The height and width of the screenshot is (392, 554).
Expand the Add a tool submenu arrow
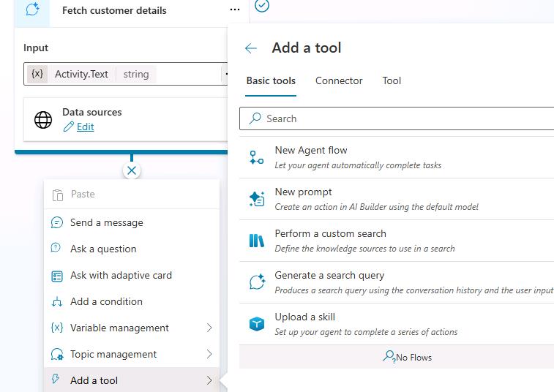tap(209, 380)
